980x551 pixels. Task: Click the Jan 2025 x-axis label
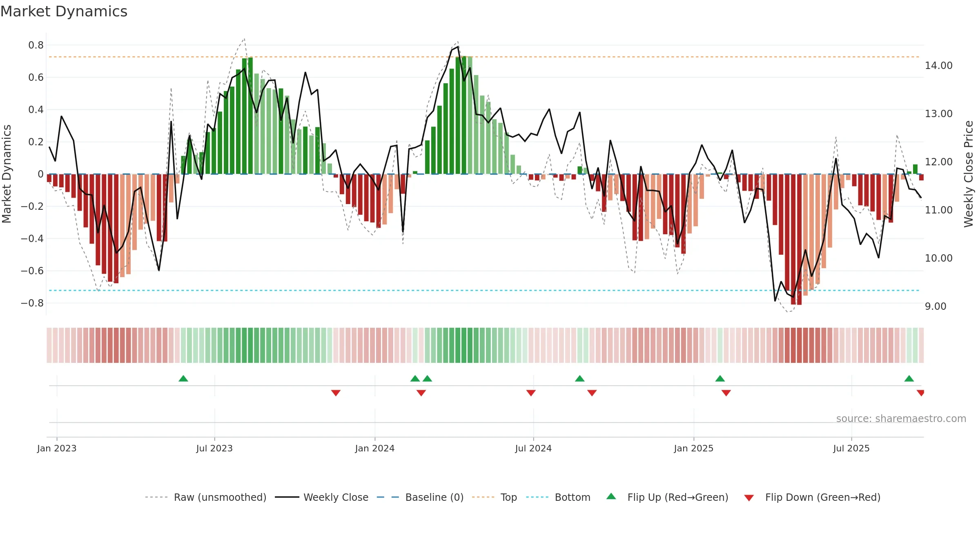(694, 448)
